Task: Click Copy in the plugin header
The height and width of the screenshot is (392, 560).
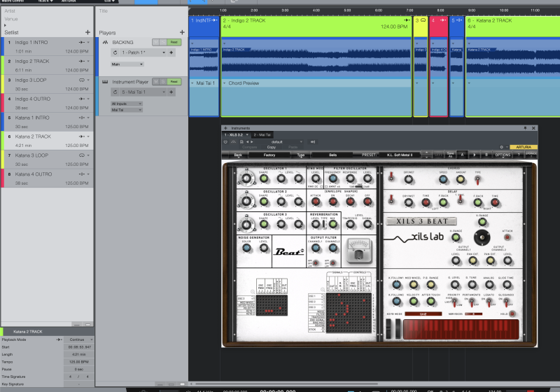Action: (272, 147)
